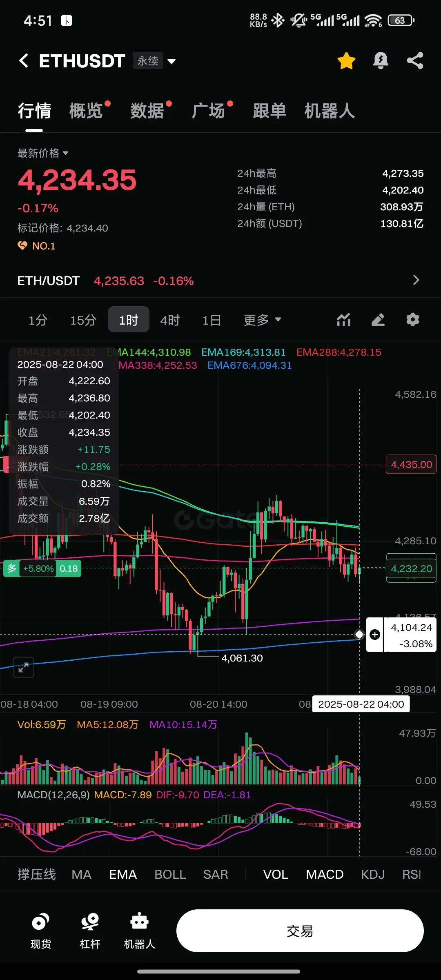Image resolution: width=441 pixels, height=980 pixels.
Task: Open the ETH/USDT spot pair chevron
Action: point(416,280)
